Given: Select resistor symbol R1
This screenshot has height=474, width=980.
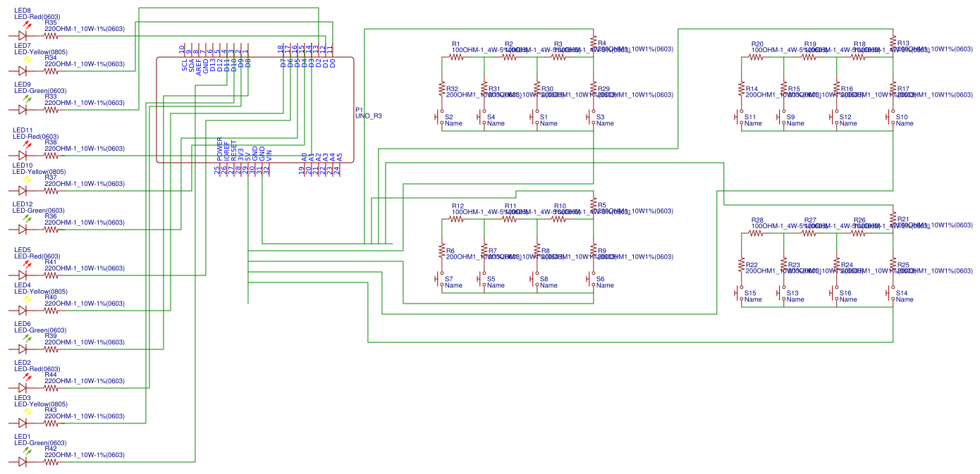Looking at the screenshot, I should click(x=456, y=57).
